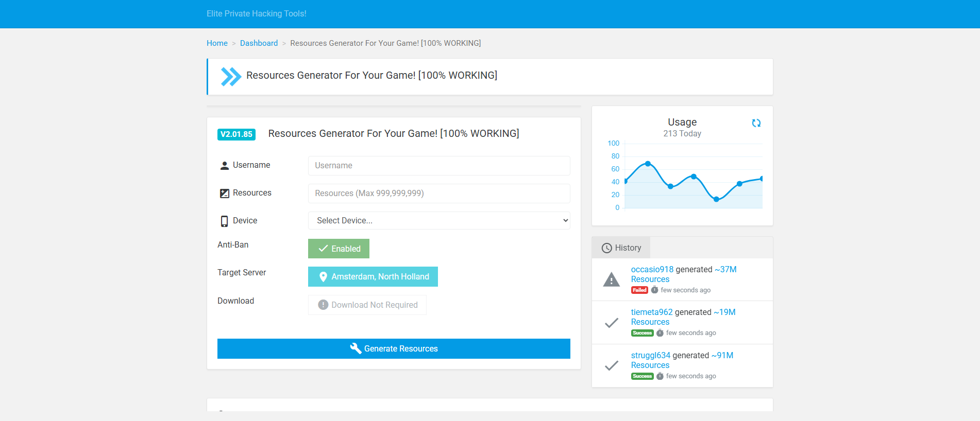Click the user icon next to Username
The width and height of the screenshot is (980, 421).
225,166
